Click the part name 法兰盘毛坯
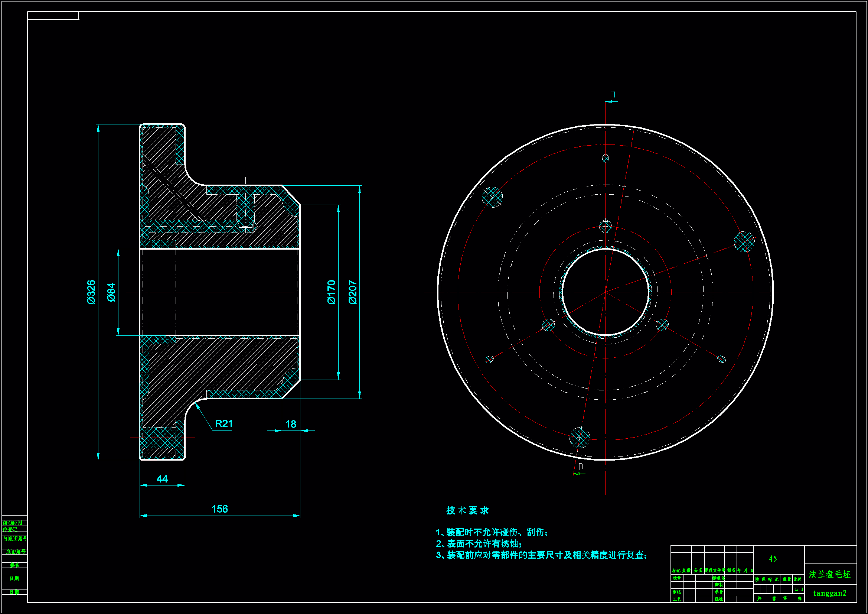This screenshot has width=868, height=614. [829, 575]
